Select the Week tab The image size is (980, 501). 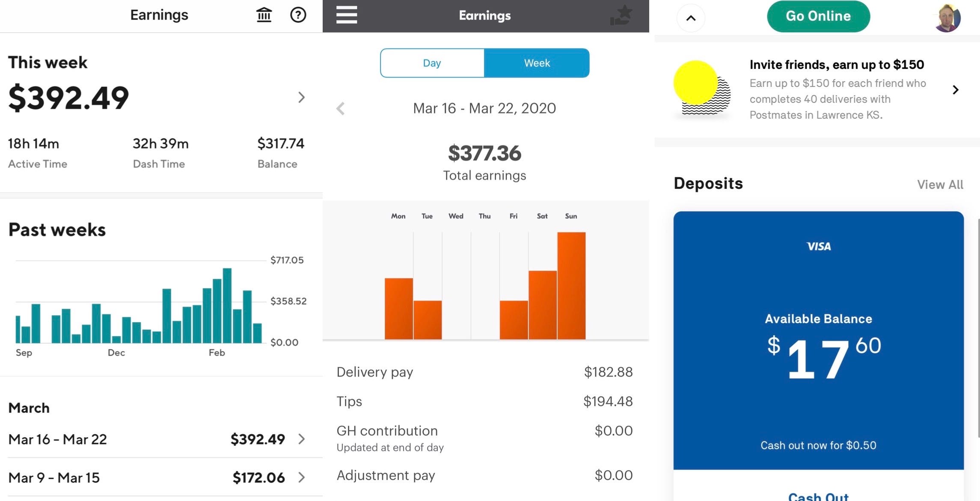[537, 63]
